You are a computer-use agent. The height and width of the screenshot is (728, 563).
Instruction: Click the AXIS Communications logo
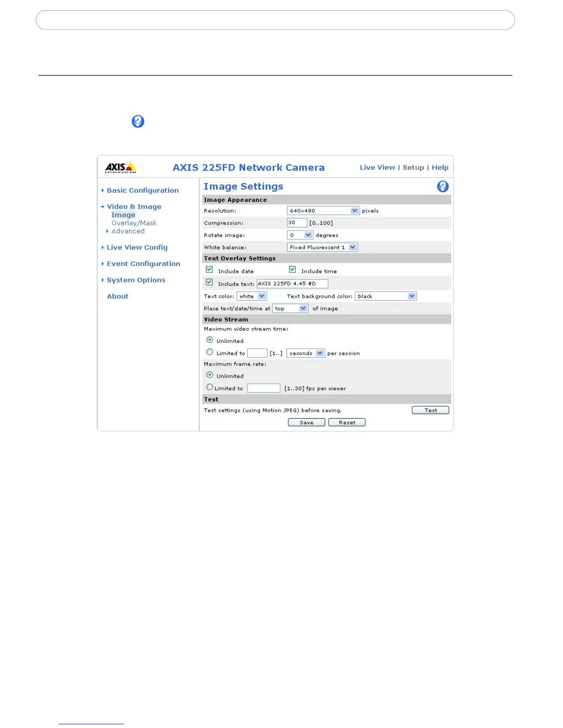(x=121, y=167)
